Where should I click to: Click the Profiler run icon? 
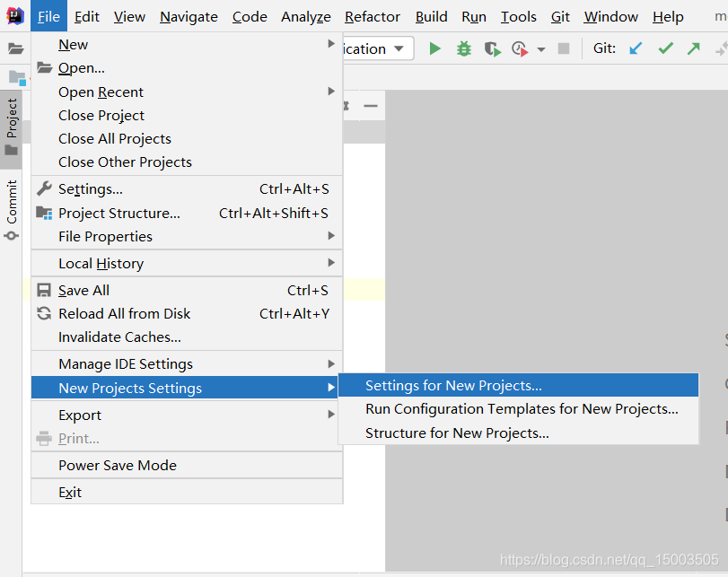point(520,48)
